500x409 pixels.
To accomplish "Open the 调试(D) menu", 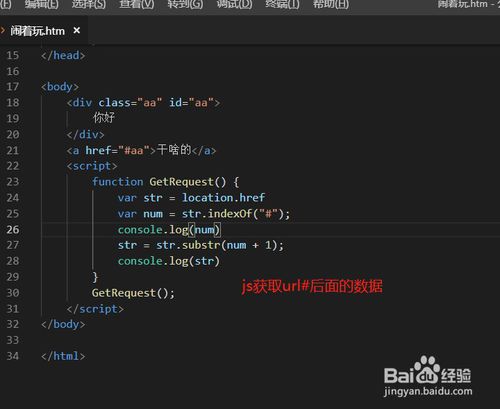I will [x=234, y=4].
